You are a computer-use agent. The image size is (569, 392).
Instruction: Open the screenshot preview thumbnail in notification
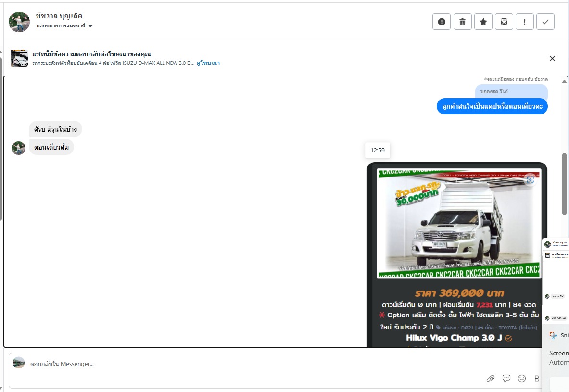[556, 280]
